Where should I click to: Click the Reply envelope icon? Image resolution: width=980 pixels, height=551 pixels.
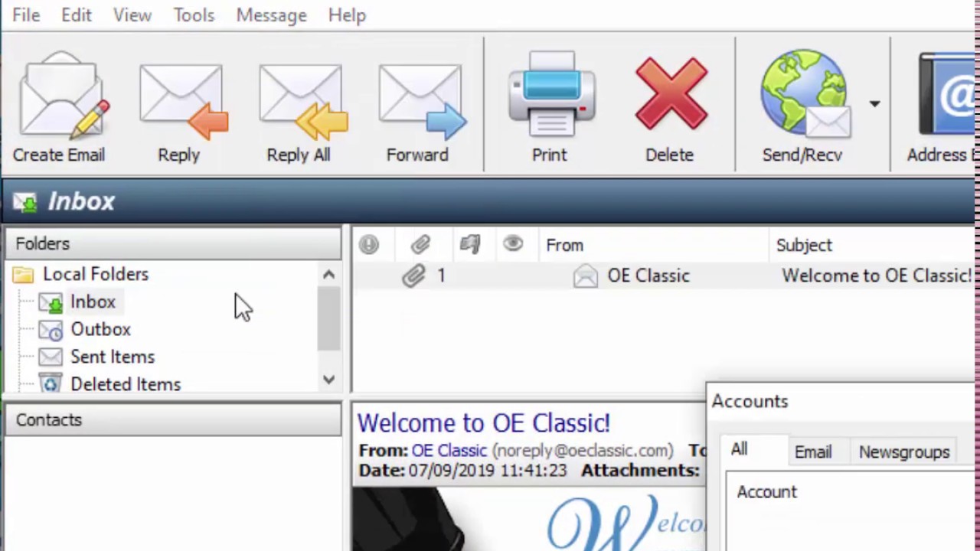tap(182, 101)
